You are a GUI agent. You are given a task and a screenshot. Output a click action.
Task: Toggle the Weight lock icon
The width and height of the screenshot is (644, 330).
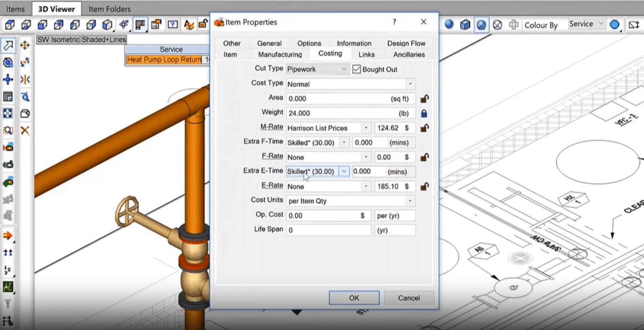coord(424,113)
